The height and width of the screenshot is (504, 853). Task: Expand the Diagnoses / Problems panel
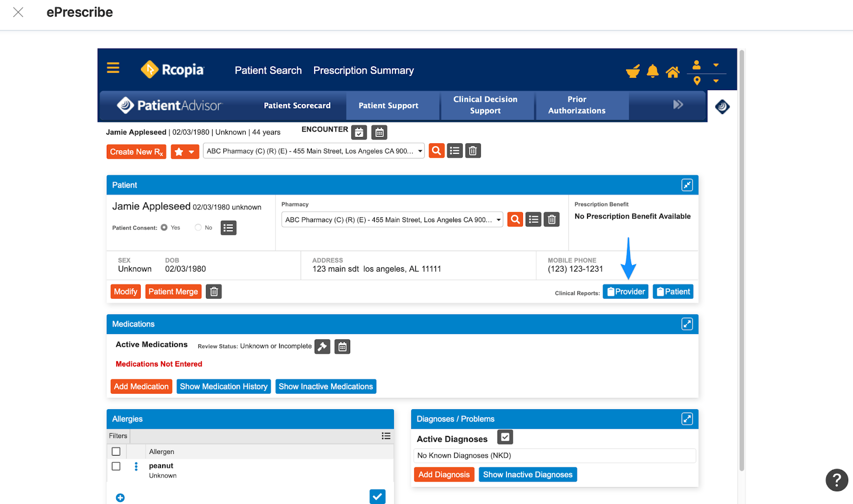point(687,419)
